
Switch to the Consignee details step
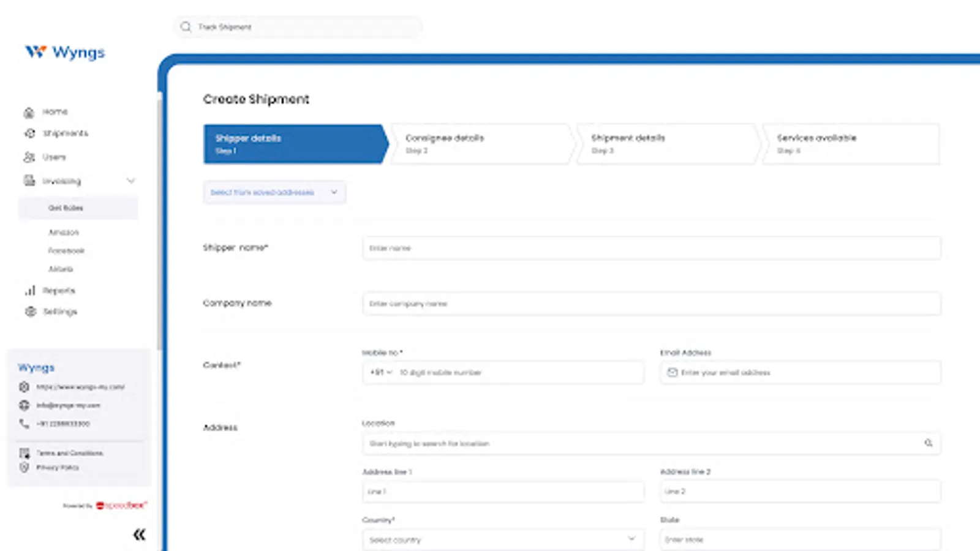(481, 143)
